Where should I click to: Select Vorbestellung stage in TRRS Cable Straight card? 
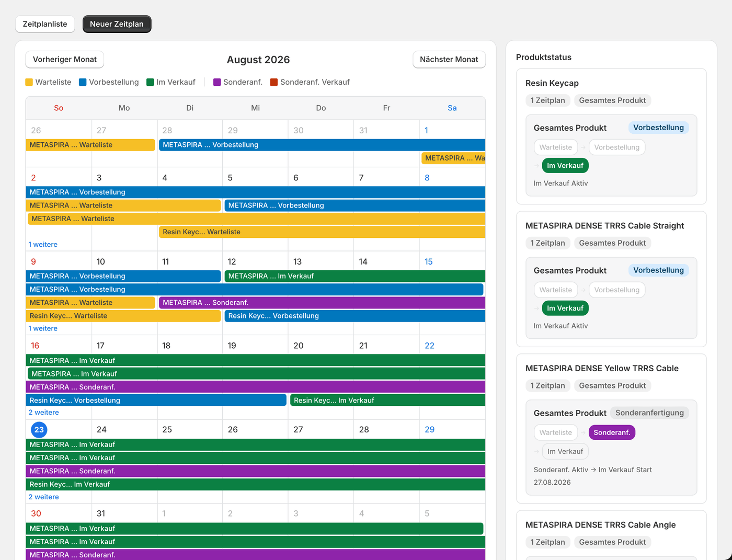(x=617, y=290)
